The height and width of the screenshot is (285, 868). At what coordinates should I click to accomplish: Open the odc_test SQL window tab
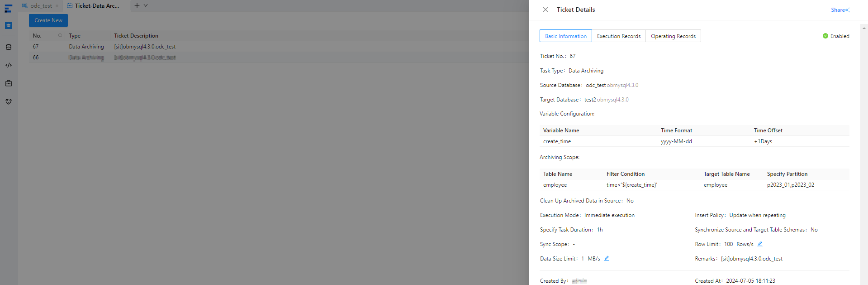click(41, 6)
